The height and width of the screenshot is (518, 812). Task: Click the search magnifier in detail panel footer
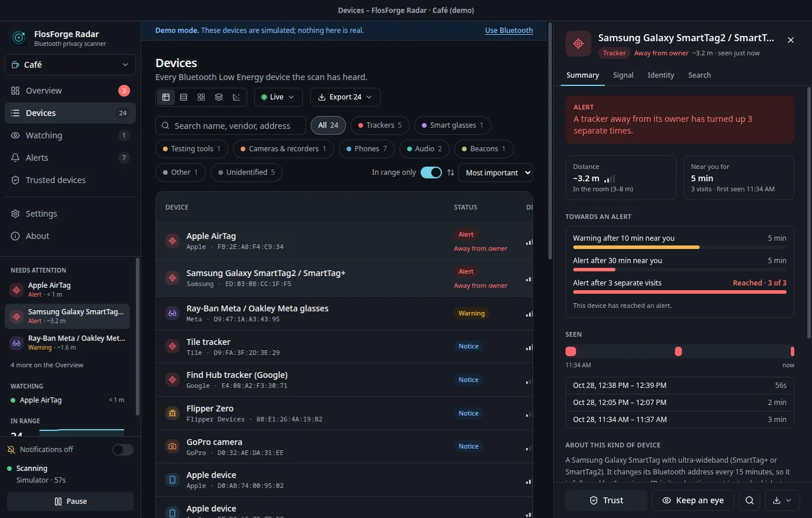[750, 500]
